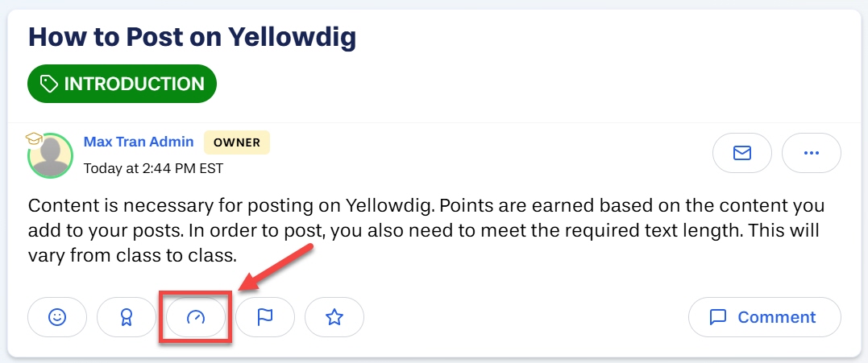The image size is (868, 363).
Task: Click the OWNER role badge
Action: click(x=237, y=142)
